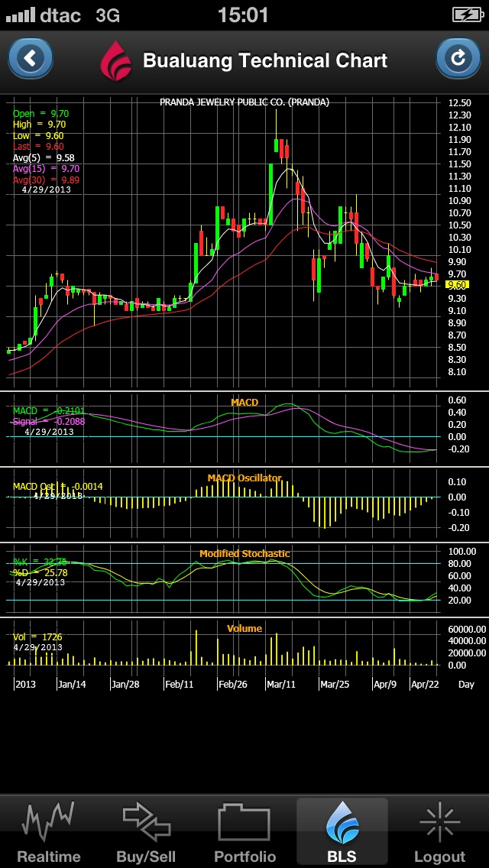Tap the back arrow button
The height and width of the screenshot is (868, 489).
point(31,58)
